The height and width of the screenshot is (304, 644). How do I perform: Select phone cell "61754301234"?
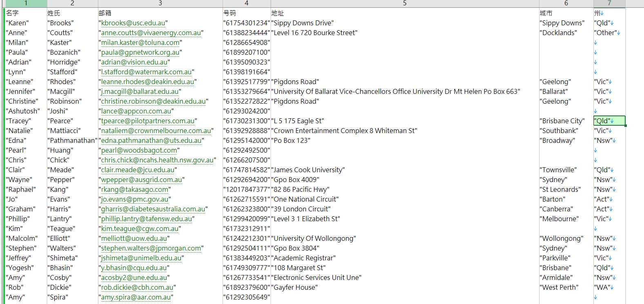[x=247, y=23]
